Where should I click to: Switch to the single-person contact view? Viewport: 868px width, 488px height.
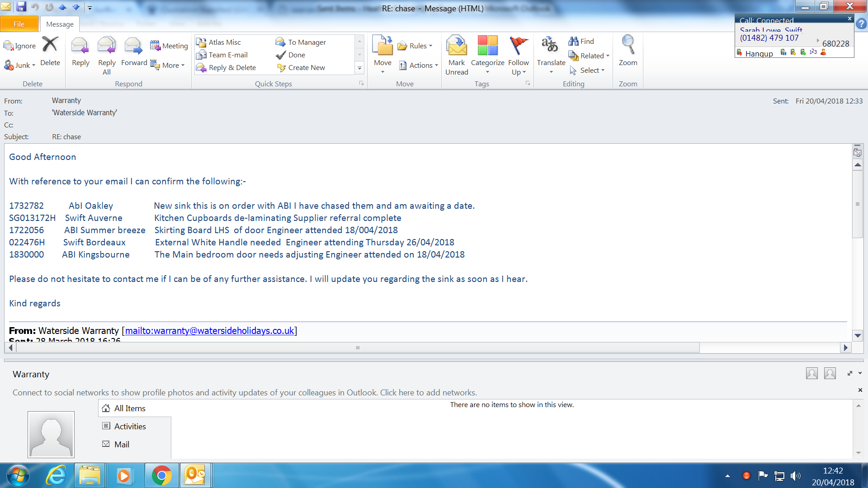[812, 373]
